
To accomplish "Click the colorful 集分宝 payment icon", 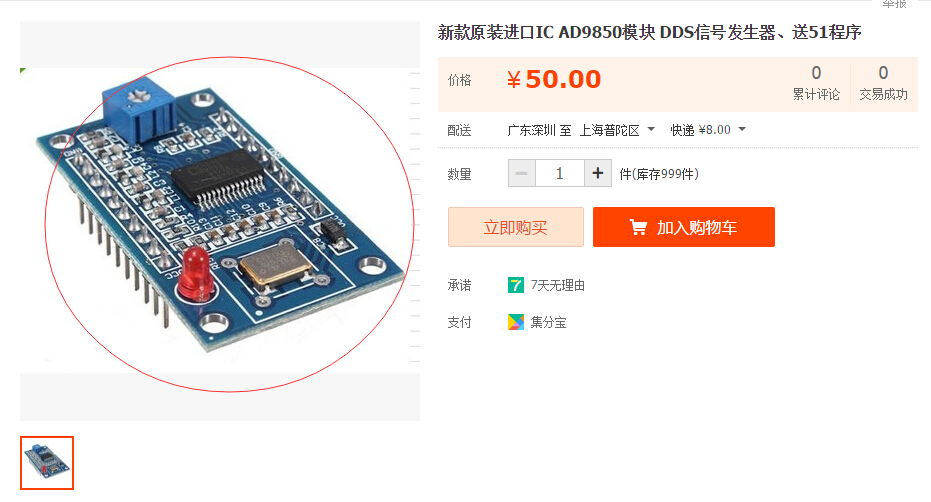I will (x=515, y=322).
